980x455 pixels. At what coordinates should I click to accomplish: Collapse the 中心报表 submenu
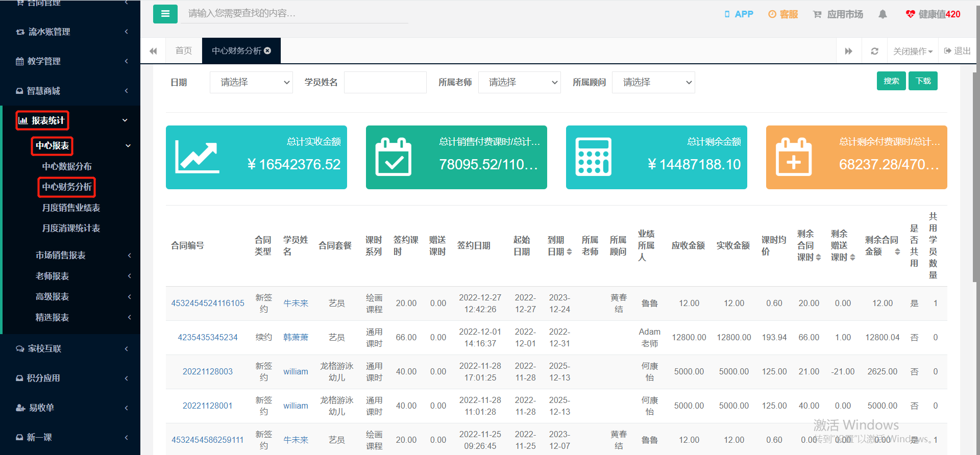click(x=70, y=146)
